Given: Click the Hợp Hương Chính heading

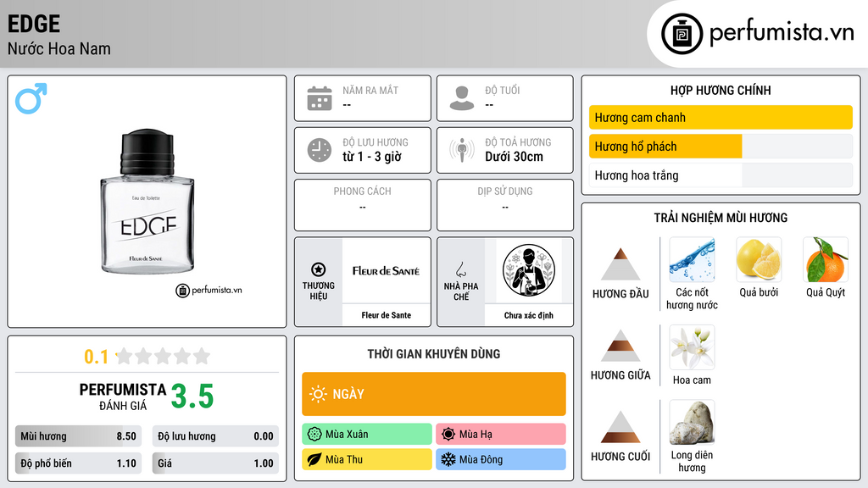Looking at the screenshot, I should pos(721,90).
